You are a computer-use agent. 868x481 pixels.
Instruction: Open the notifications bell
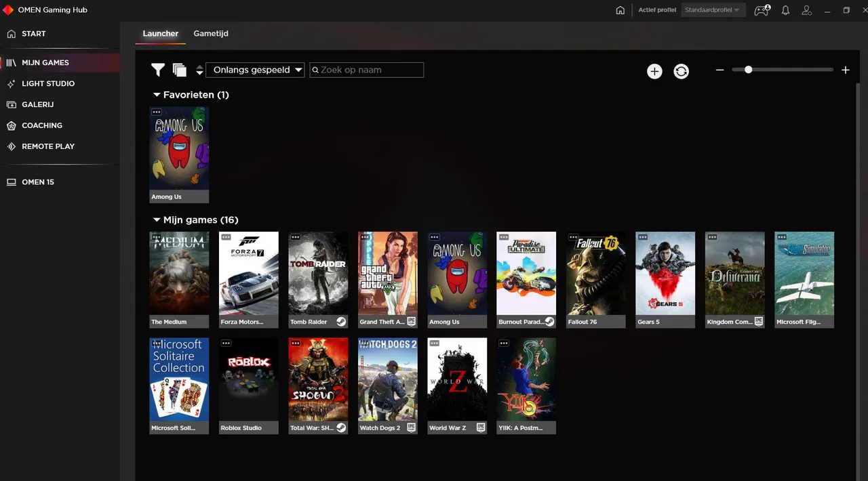(x=785, y=10)
